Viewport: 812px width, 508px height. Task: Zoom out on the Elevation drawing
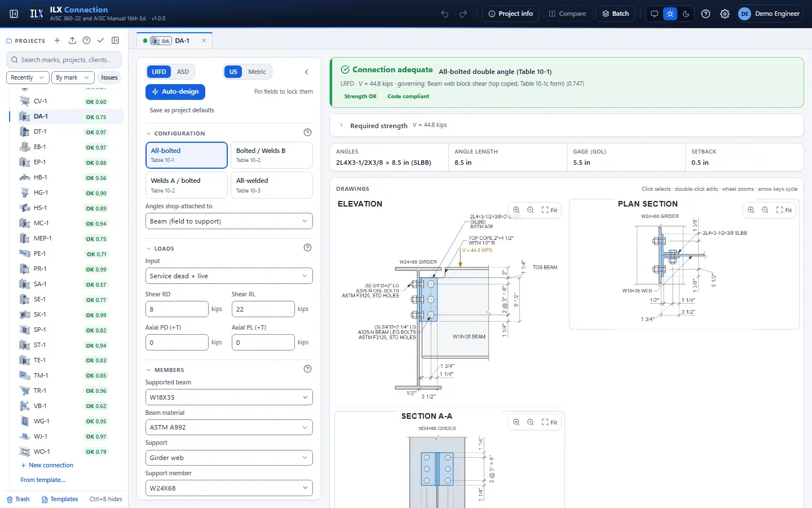531,210
